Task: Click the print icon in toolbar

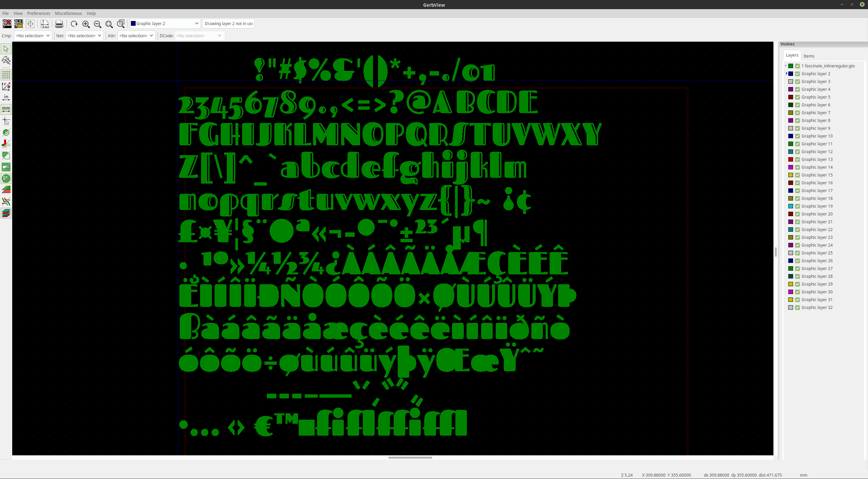Action: pyautogui.click(x=58, y=24)
